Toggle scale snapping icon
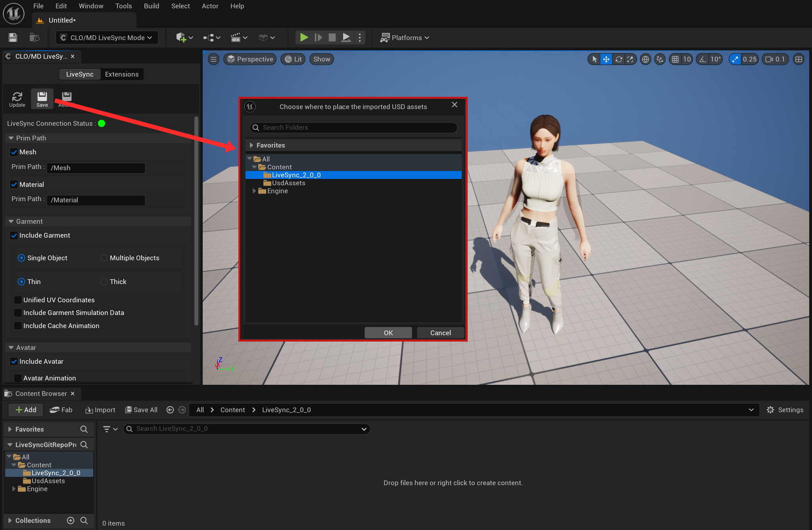The width and height of the screenshot is (812, 530). (x=735, y=59)
